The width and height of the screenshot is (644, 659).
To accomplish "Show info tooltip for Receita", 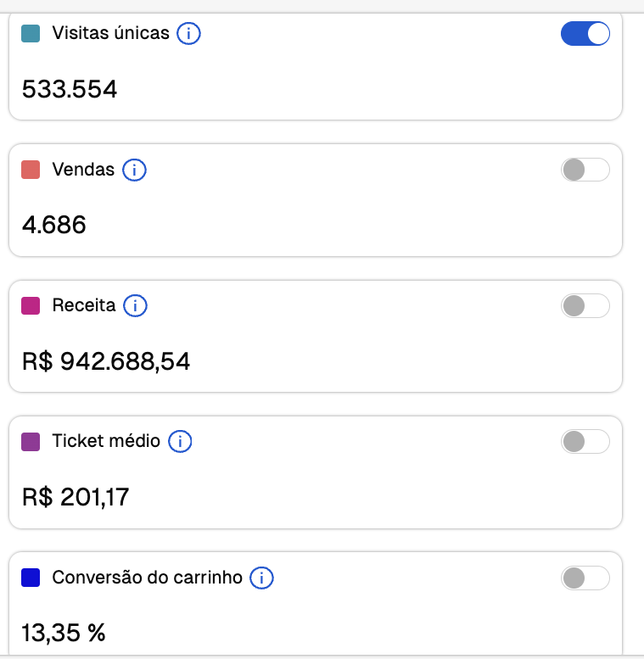I will [x=135, y=305].
